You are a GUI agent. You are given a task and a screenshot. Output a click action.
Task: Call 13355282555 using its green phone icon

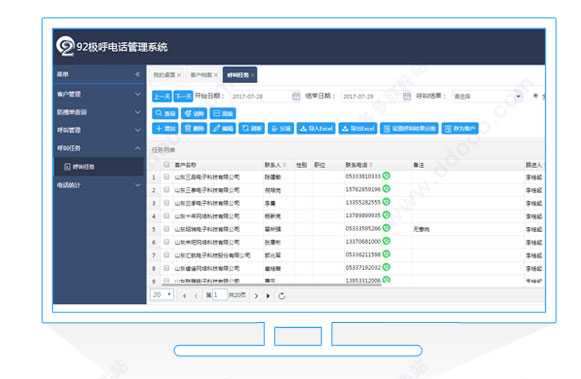[386, 202]
